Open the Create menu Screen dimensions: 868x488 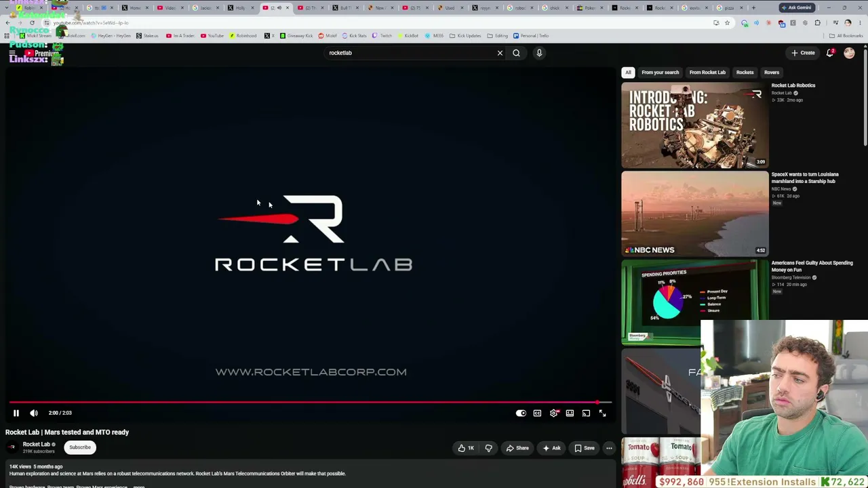(803, 53)
